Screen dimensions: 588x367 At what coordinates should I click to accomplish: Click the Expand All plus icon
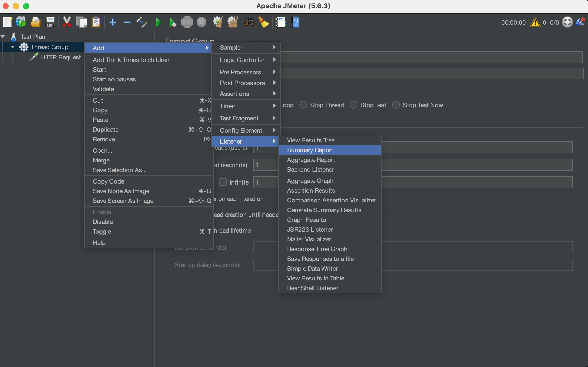click(113, 22)
